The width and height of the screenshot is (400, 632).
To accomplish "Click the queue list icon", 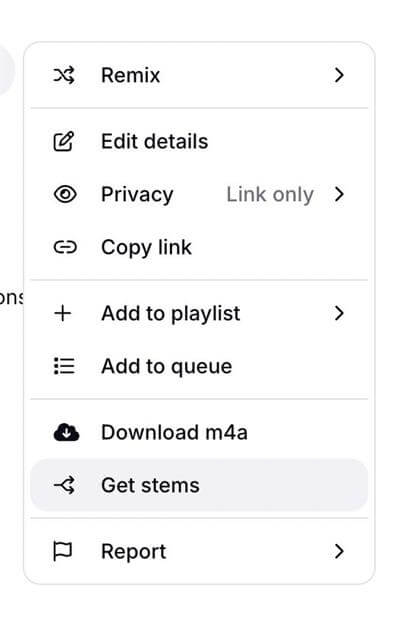I will coord(64,366).
